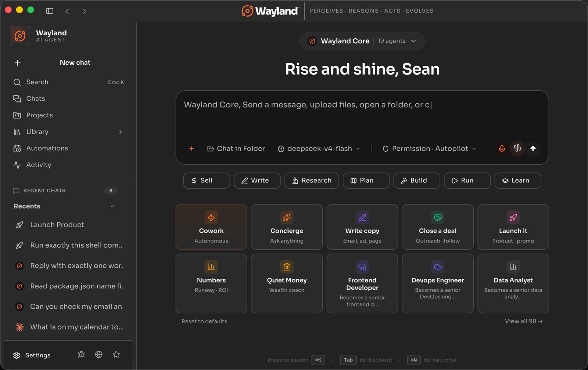This screenshot has width=588, height=370.
Task: Collapse the Recents list
Action: [x=112, y=206]
